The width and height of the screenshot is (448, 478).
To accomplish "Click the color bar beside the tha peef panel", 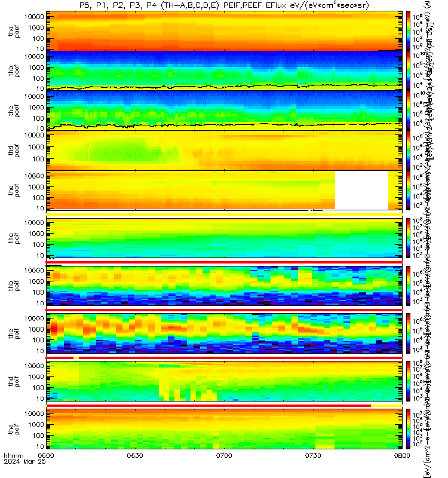I will (x=408, y=31).
